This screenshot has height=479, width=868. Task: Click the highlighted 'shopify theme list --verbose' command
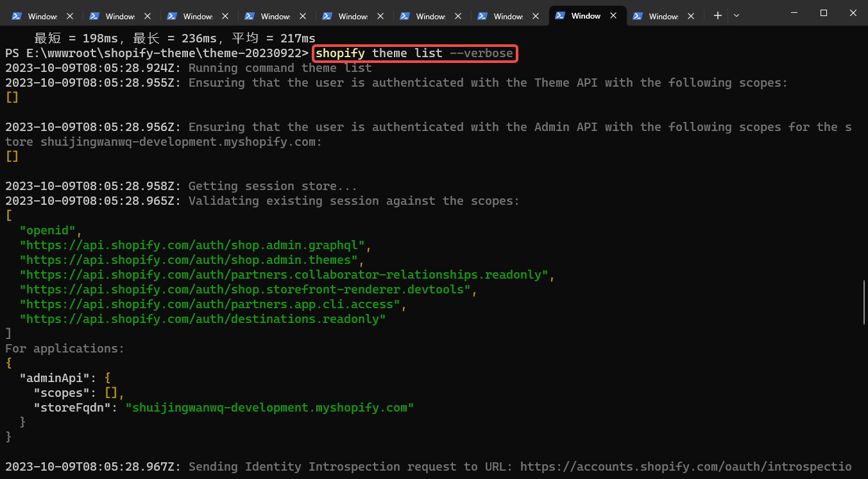click(414, 53)
